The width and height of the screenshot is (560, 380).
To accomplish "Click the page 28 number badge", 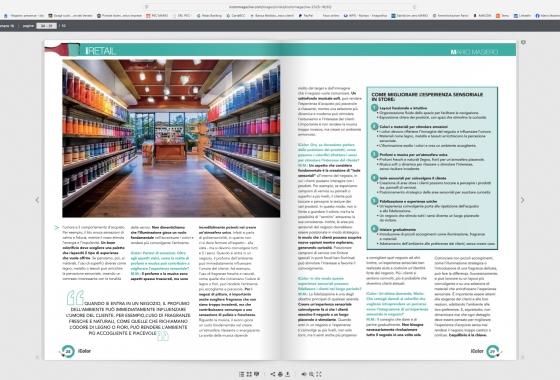I will (68, 351).
